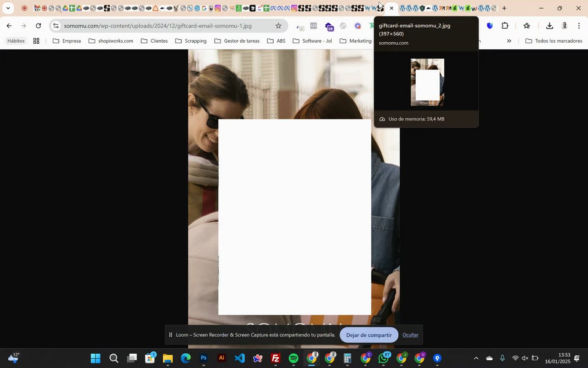Open a new browser tab

coord(504,8)
